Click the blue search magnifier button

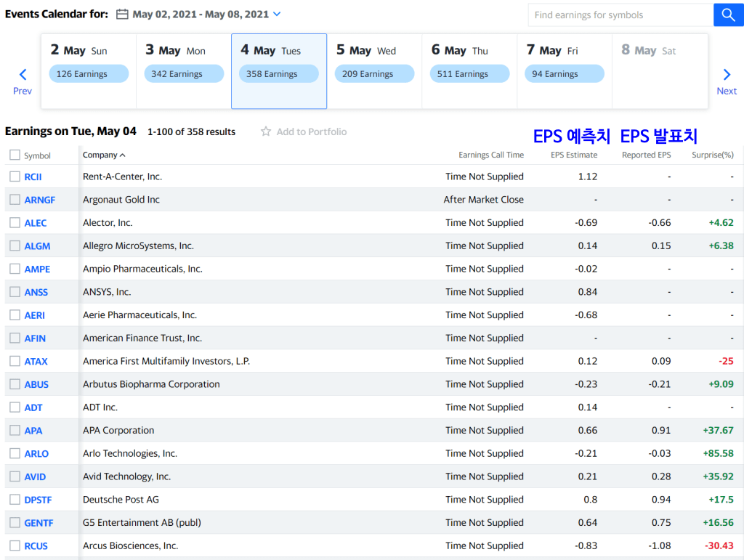coord(728,15)
